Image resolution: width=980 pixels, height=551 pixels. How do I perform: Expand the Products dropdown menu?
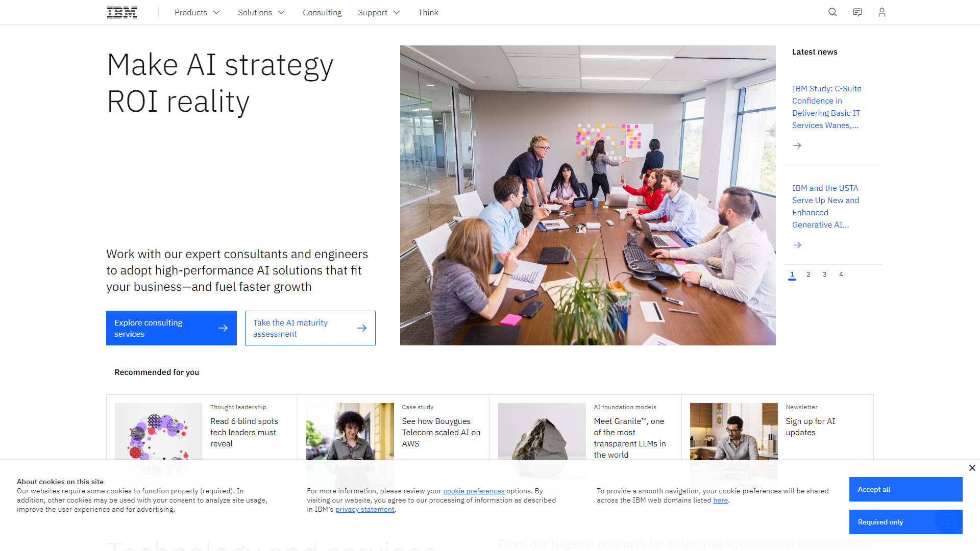point(197,12)
